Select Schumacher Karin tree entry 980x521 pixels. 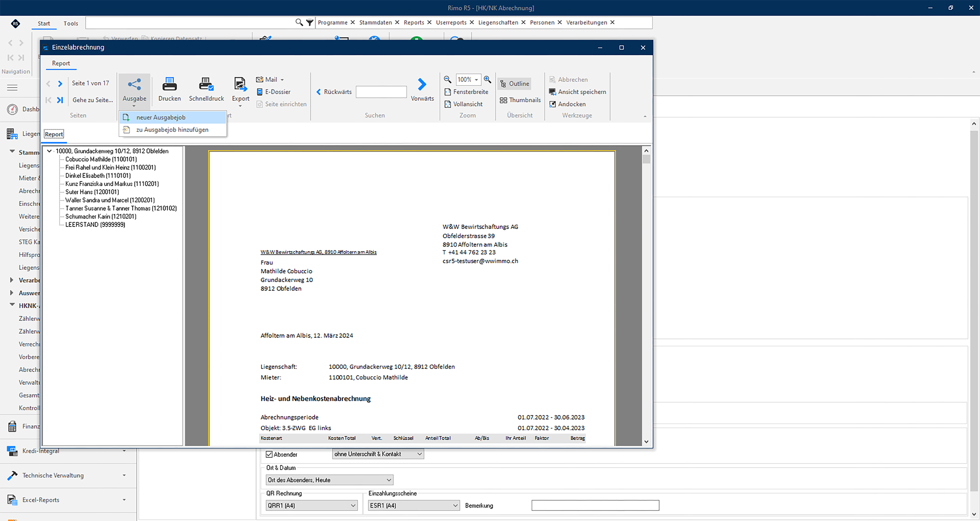[101, 217]
